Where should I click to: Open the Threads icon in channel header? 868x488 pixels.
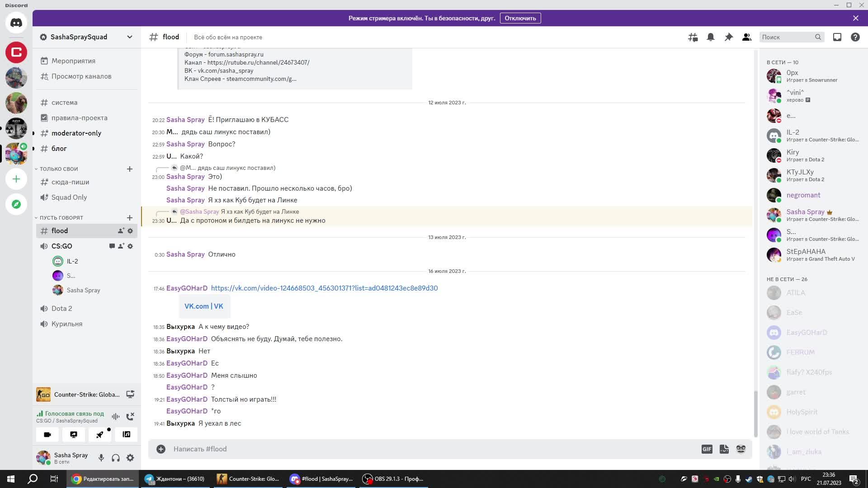(x=693, y=37)
